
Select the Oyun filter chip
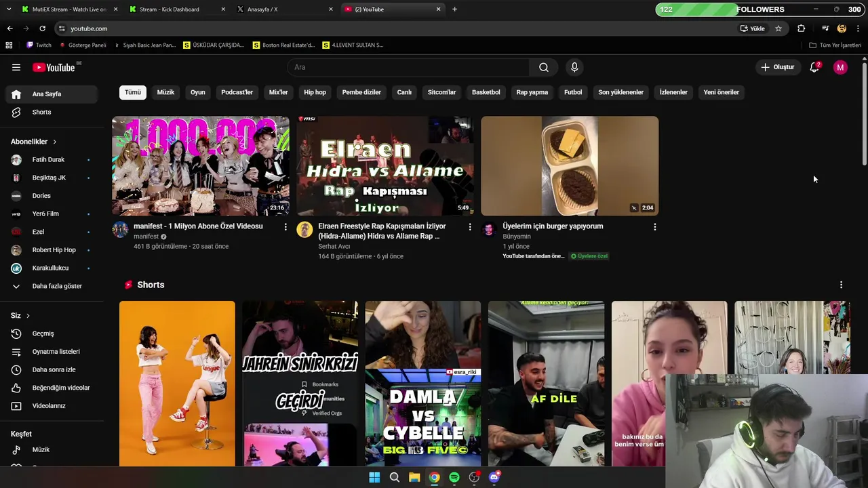coord(197,92)
